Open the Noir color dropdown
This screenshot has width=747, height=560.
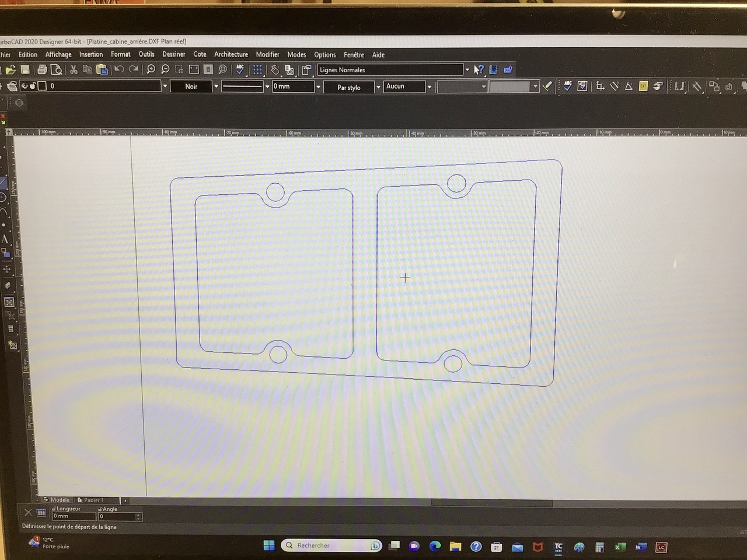pos(216,86)
